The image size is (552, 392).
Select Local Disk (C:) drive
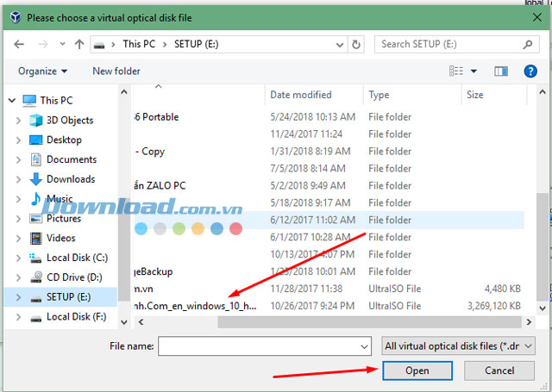(x=77, y=258)
